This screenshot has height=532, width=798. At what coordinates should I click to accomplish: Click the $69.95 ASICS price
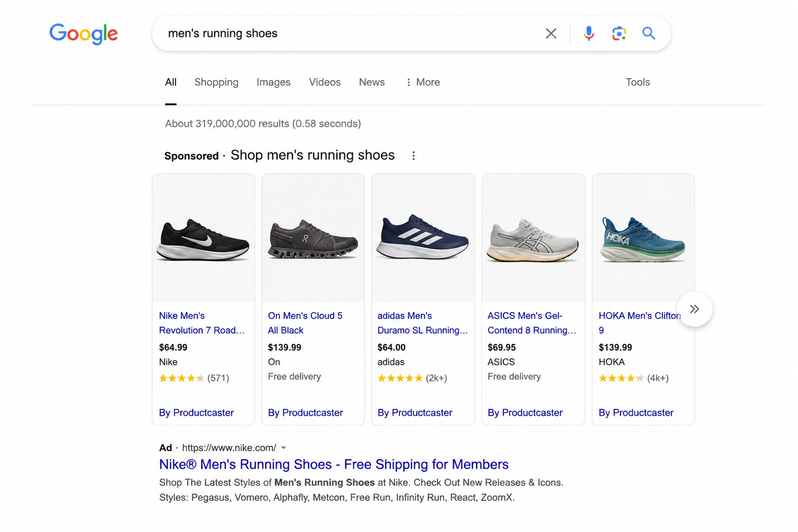[502, 348]
